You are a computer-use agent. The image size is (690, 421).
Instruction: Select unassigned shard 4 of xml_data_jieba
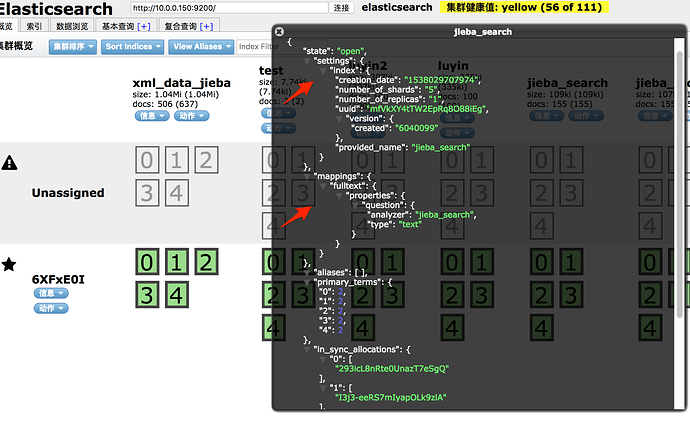(176, 193)
